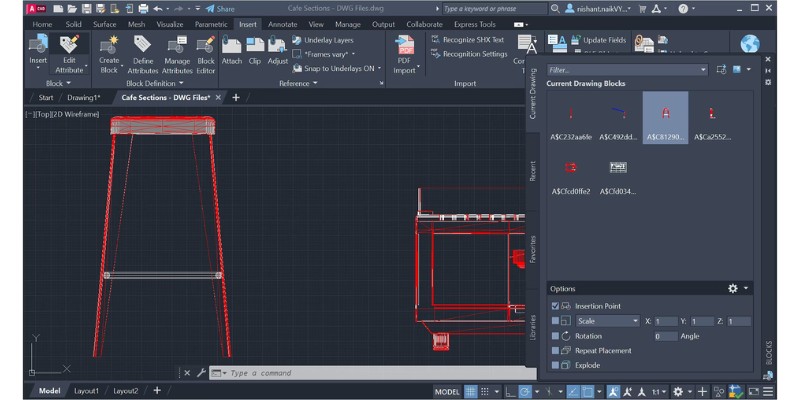Click the MODEL space button in status bar
Screen dimensions: 800x400
coord(447,392)
